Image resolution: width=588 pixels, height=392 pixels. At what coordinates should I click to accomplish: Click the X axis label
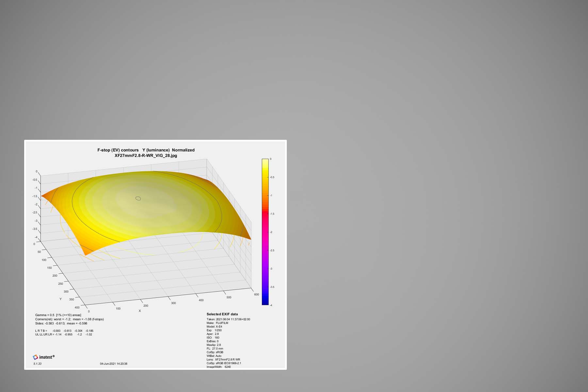pos(140,311)
